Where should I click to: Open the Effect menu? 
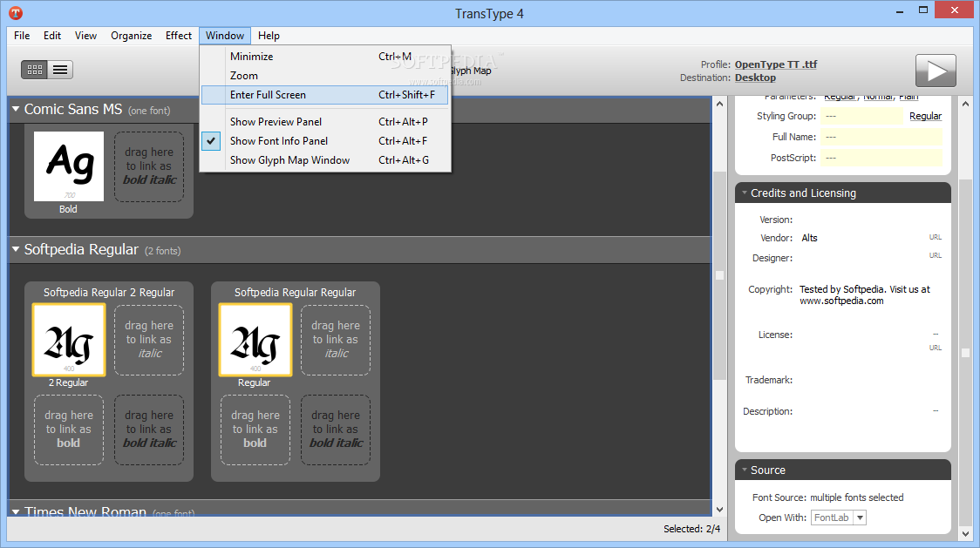click(178, 36)
